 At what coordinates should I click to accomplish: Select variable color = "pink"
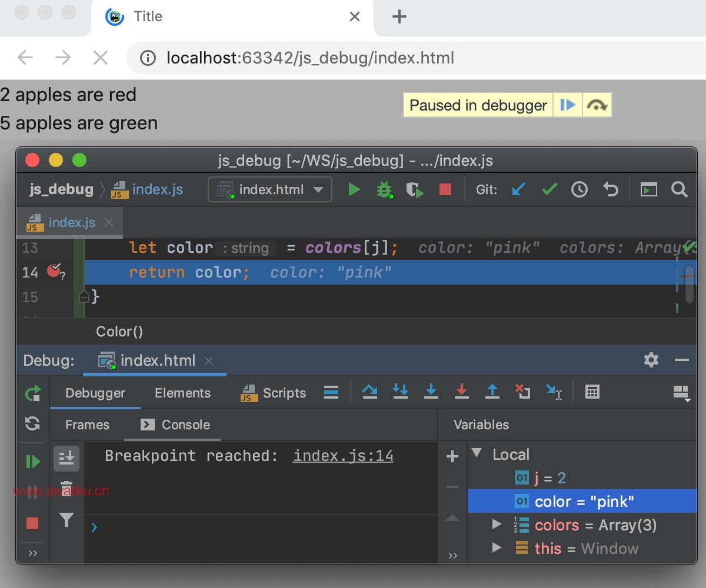point(582,502)
